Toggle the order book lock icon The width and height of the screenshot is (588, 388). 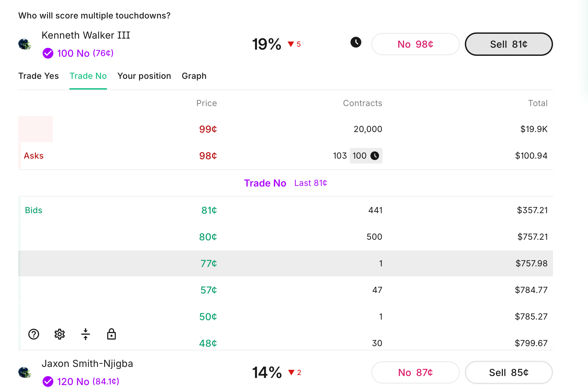coord(112,334)
